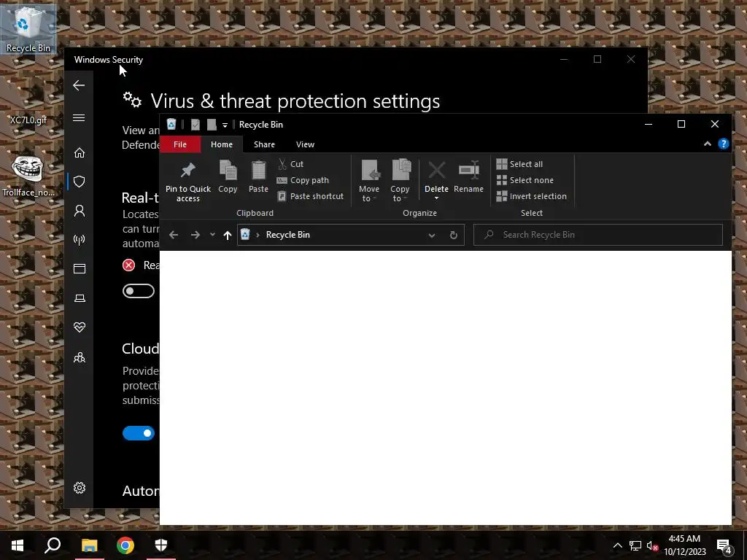
Task: Open the Windows Start menu
Action: click(18, 545)
